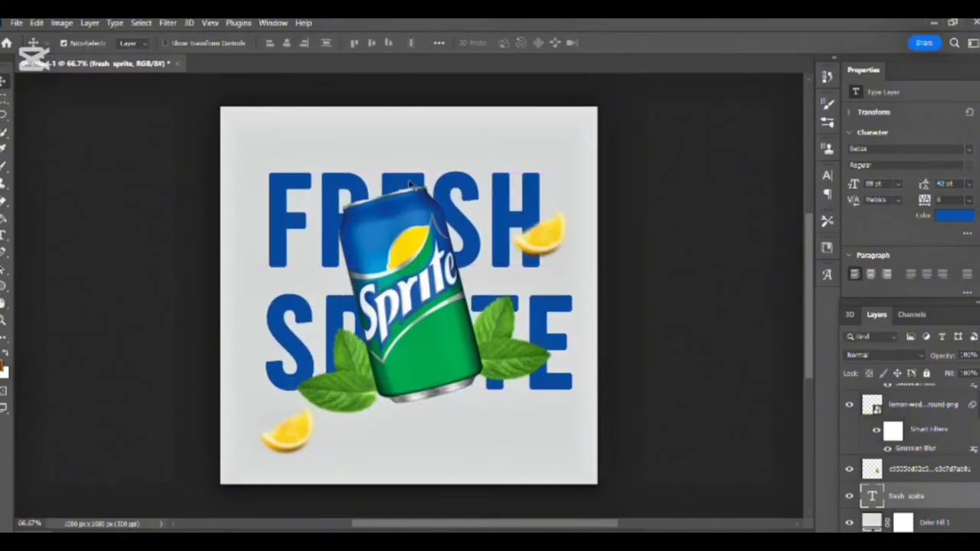The image size is (980, 551).
Task: Open more Character options three dots
Action: click(967, 233)
